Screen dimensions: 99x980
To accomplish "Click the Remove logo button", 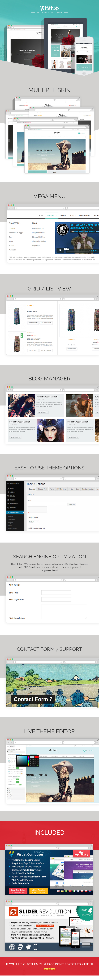I will (72, 504).
